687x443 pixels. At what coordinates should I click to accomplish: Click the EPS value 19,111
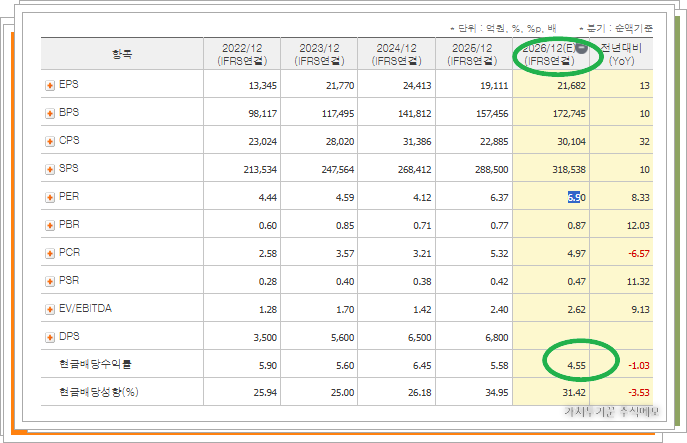tap(494, 85)
